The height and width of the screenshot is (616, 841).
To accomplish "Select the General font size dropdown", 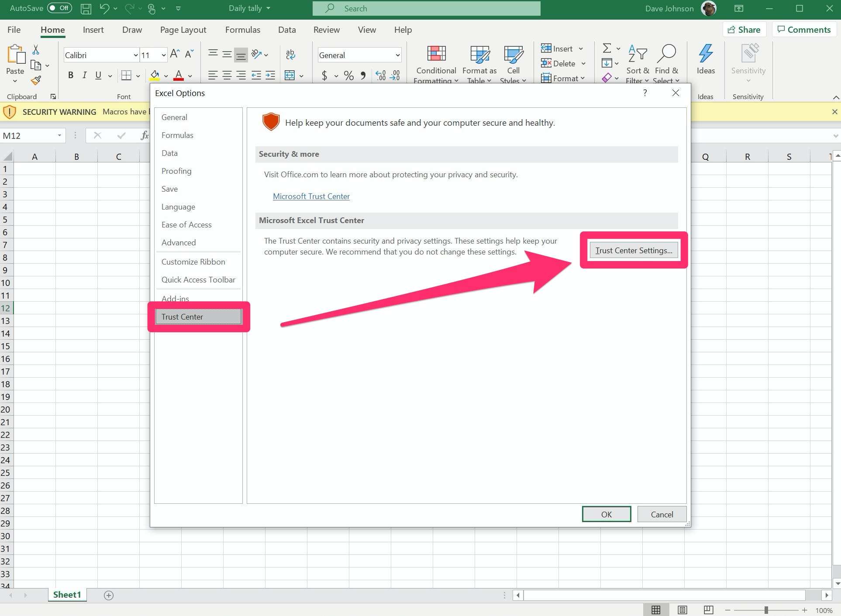I will (162, 55).
